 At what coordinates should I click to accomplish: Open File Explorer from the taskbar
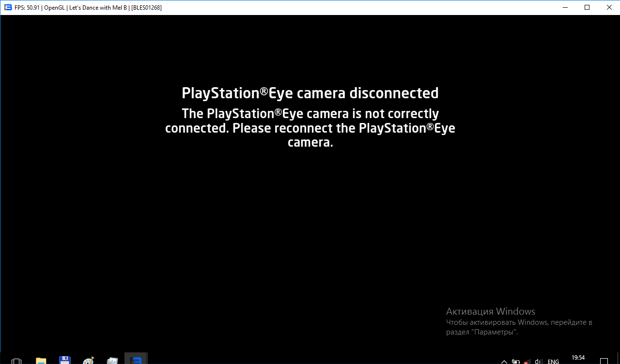[41, 361]
